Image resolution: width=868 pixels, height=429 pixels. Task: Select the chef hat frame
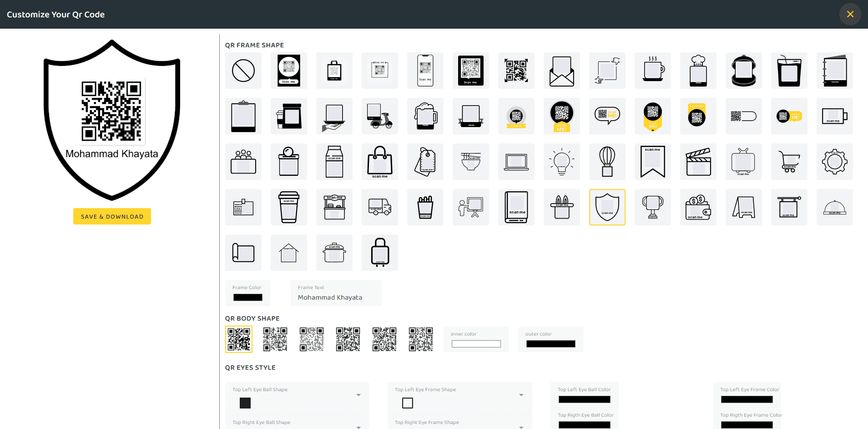[x=698, y=71]
